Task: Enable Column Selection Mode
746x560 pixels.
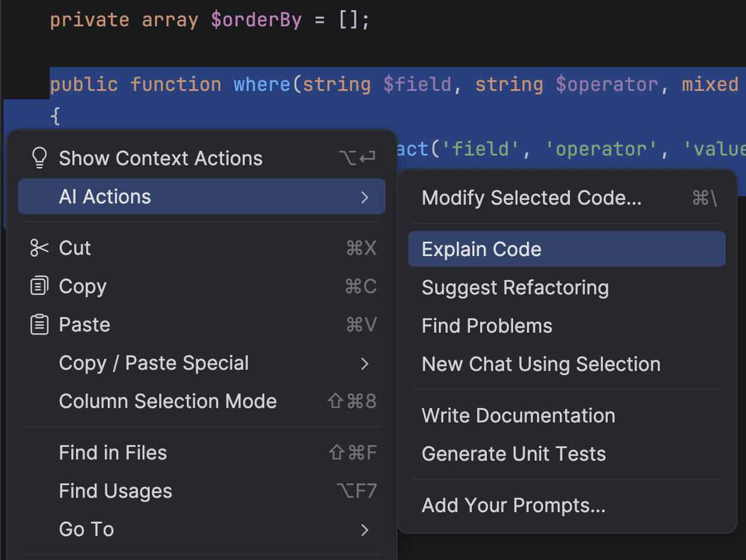Action: coord(168,401)
